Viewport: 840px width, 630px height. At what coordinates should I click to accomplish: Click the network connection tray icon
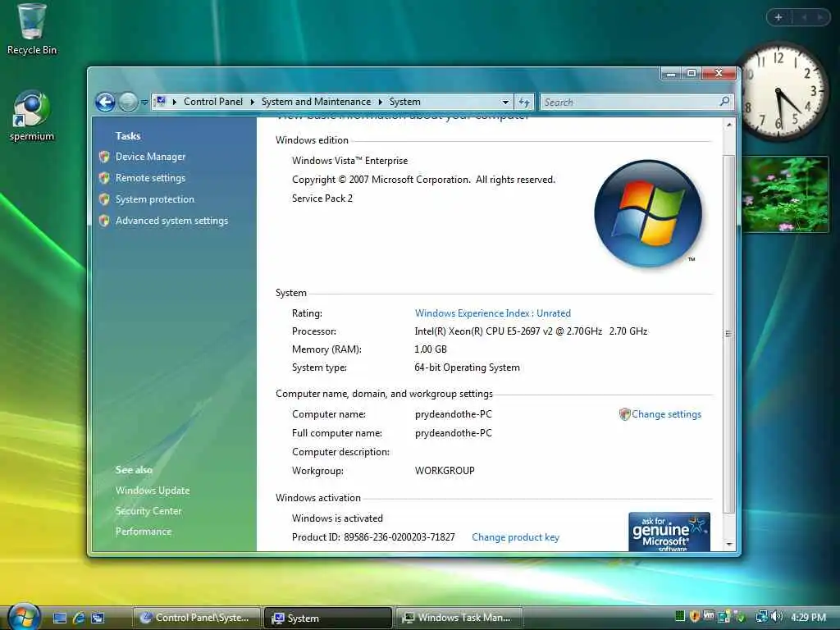click(x=761, y=617)
